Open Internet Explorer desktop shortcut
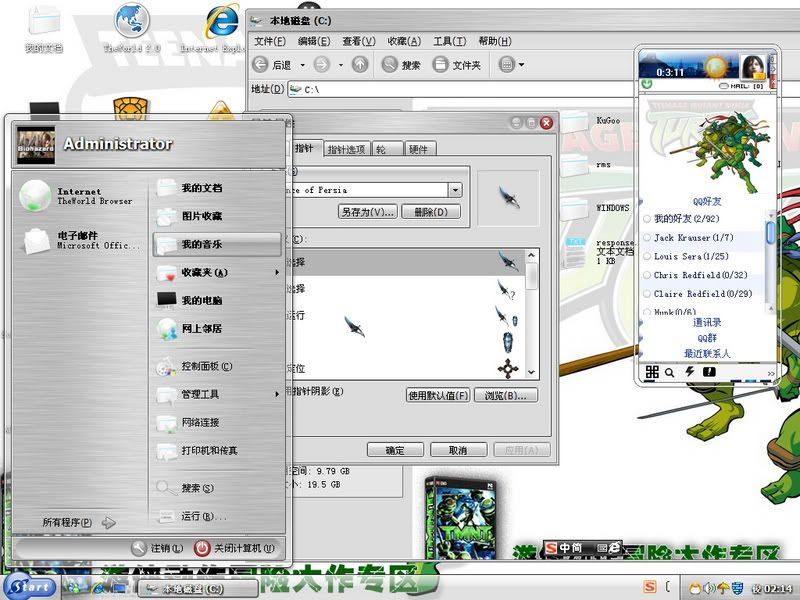Viewport: 800px width, 600px height. tap(219, 27)
